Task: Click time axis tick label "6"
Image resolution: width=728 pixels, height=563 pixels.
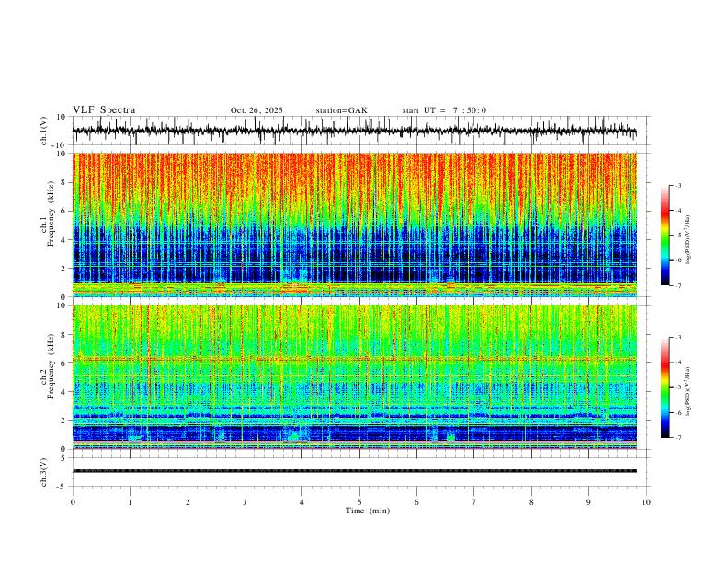Action: coord(416,502)
